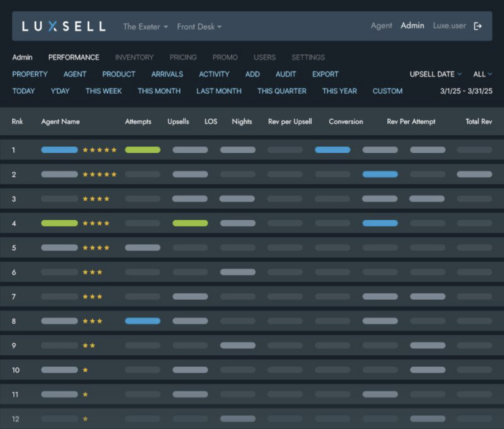Sort by the Agent Name column header
This screenshot has width=504, height=429.
60,122
